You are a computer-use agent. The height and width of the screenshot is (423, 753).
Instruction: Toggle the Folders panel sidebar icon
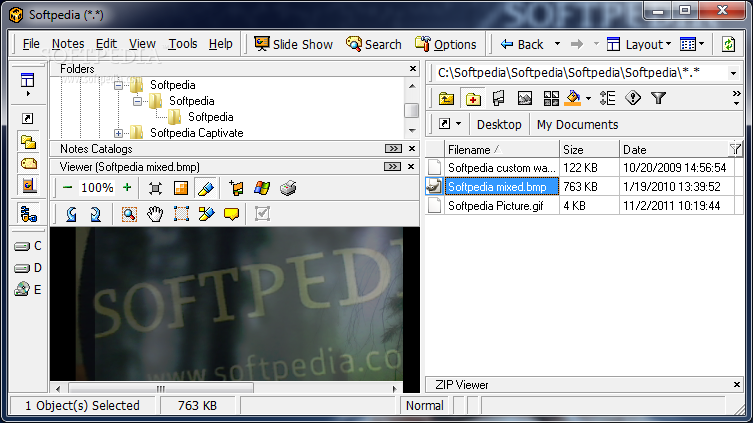[x=28, y=142]
